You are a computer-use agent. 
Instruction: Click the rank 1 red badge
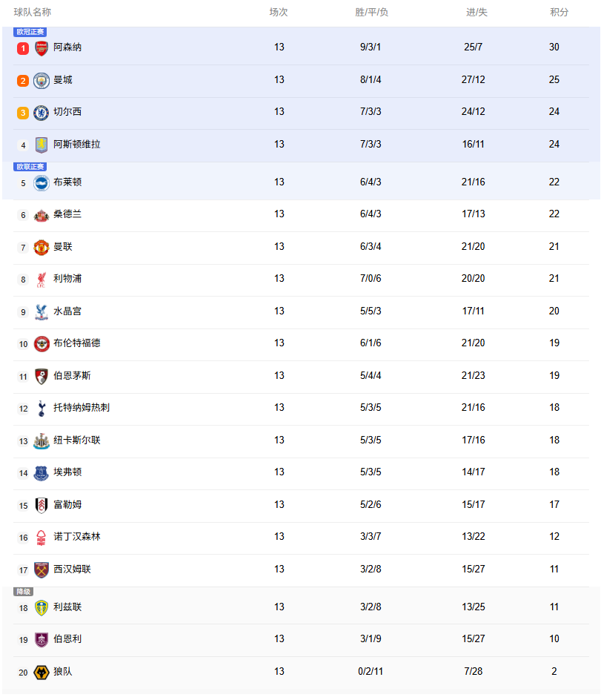click(x=23, y=48)
